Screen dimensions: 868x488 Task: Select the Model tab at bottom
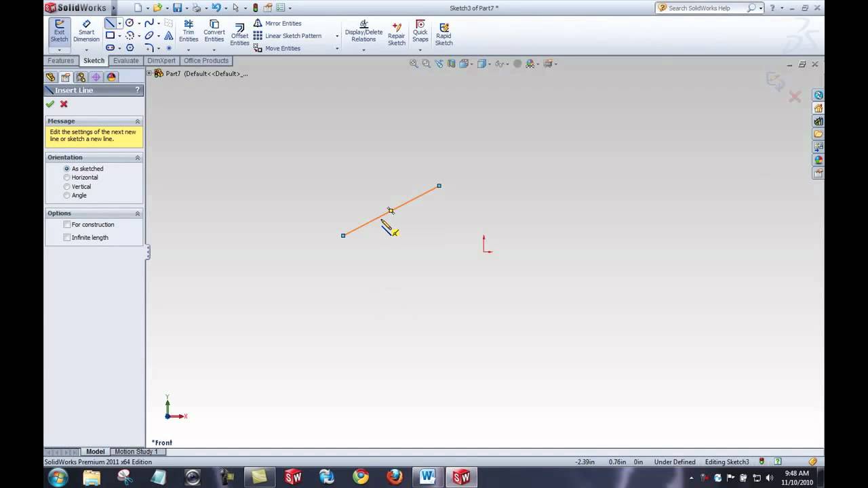(x=95, y=451)
